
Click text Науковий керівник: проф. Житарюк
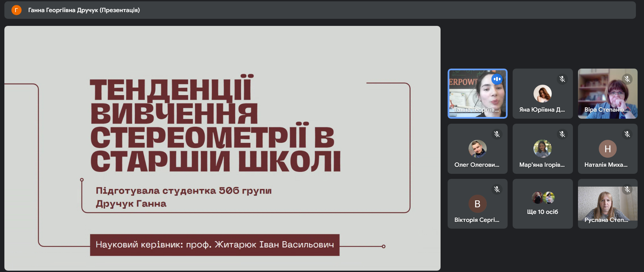click(215, 245)
